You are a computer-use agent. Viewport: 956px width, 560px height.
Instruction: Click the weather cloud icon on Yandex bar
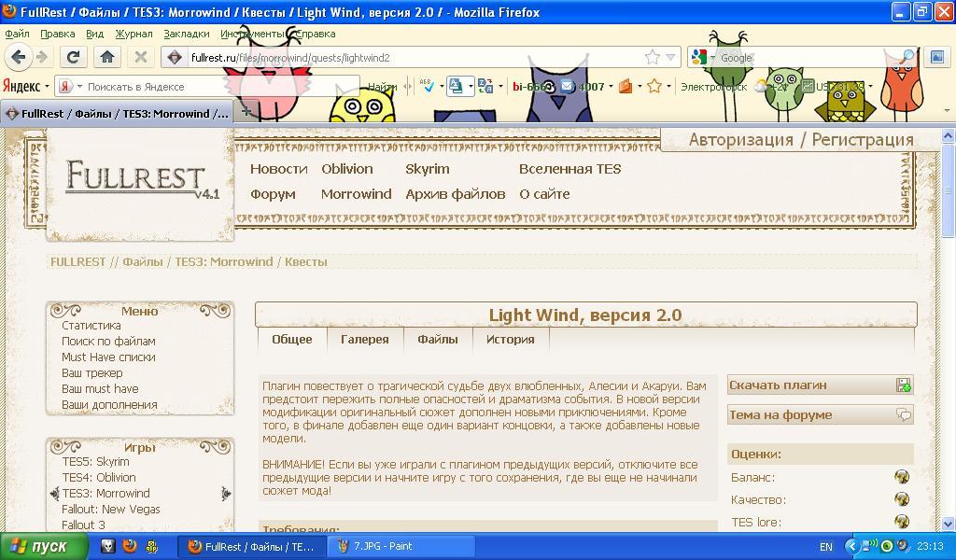[x=762, y=87]
